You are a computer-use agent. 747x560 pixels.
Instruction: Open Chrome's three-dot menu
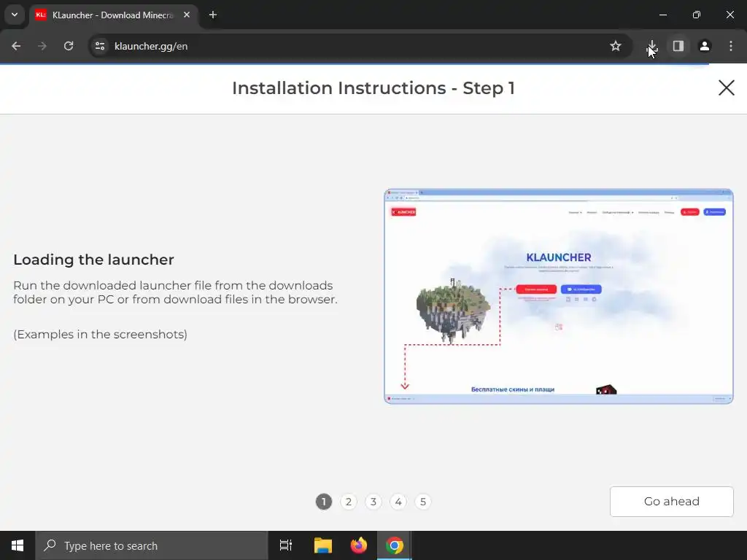731,46
